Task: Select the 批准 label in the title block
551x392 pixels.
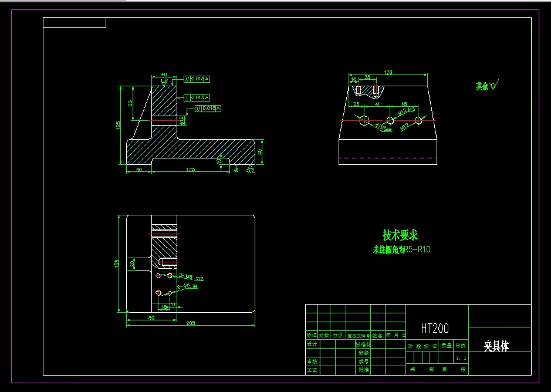Action: [x=364, y=370]
